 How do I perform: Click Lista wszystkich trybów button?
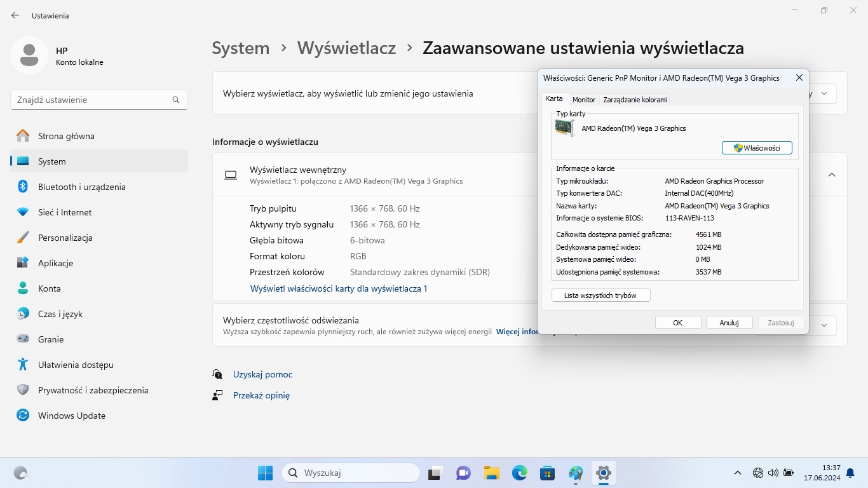pos(600,295)
